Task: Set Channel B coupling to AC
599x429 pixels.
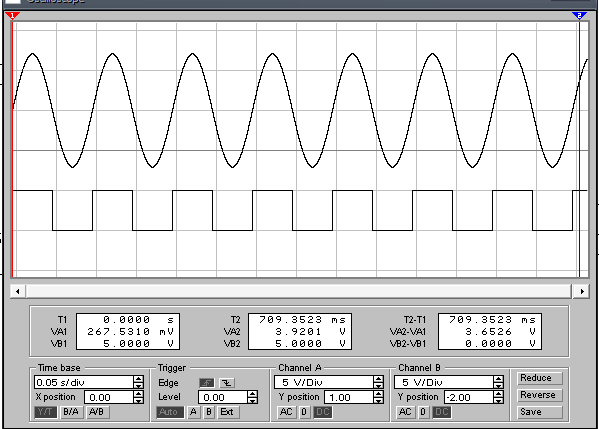Action: point(405,412)
